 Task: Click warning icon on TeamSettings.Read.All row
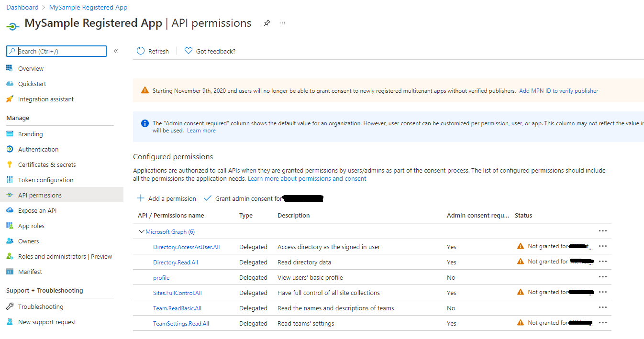click(521, 323)
